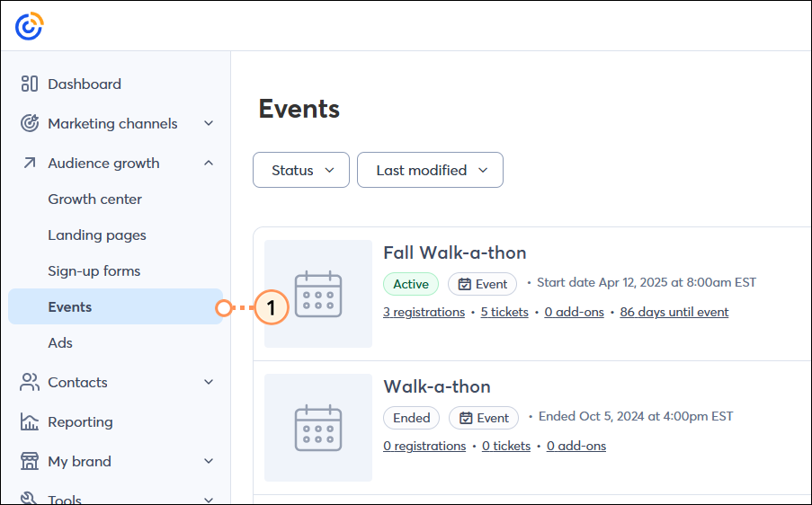Viewport: 812px width, 505px height.
Task: Select Sign-up forms in sidebar
Action: click(94, 271)
